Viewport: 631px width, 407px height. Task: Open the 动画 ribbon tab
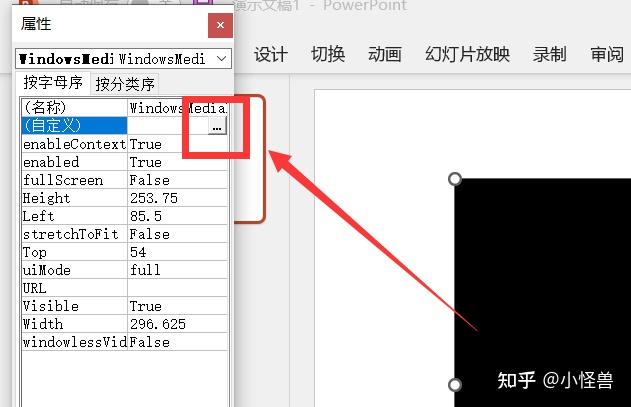point(385,54)
